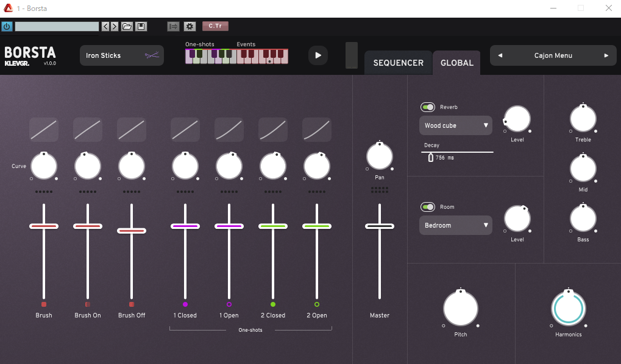Click the C.Tr button
621x364 pixels.
pos(215,26)
